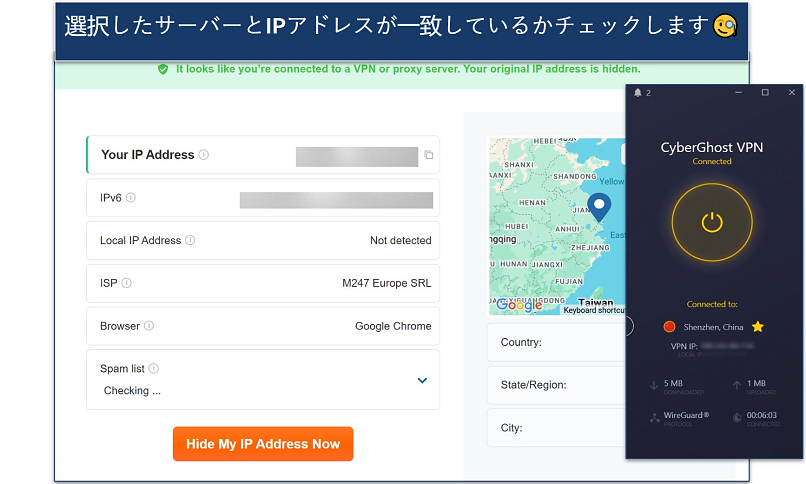Minimize the CyberGhost VPN window
806x484 pixels.
tap(739, 92)
